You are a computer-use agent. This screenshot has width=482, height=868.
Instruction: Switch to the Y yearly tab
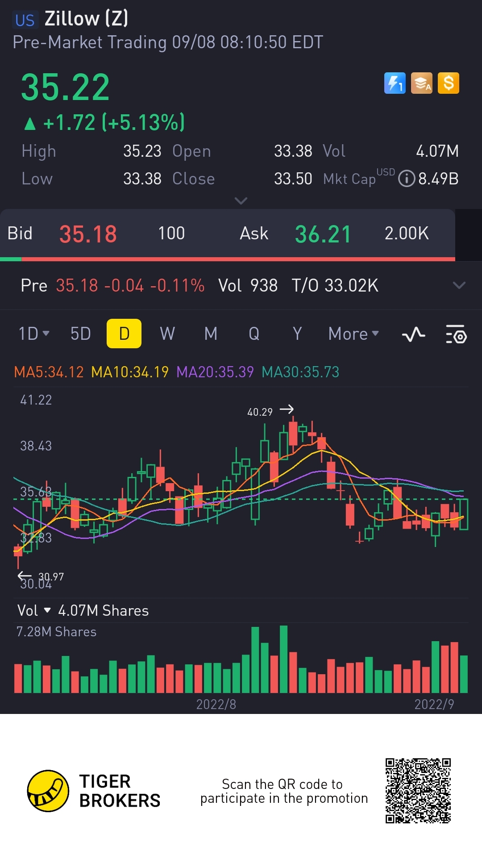point(297,334)
